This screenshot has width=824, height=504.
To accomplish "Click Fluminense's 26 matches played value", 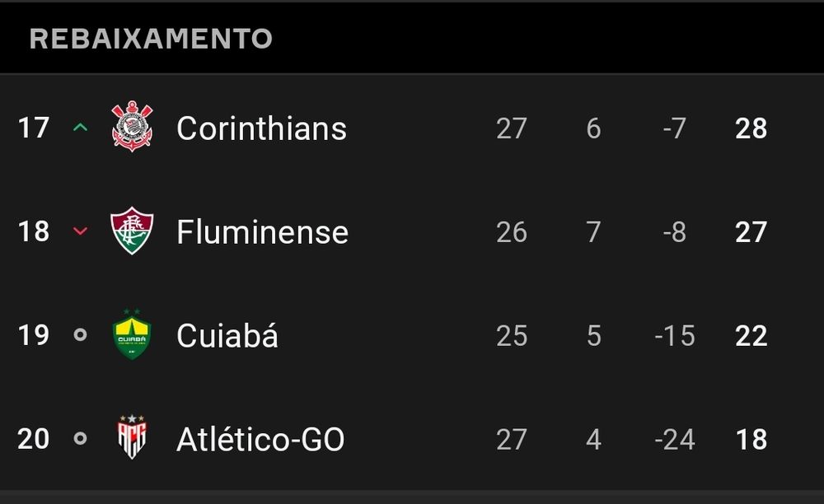I will (512, 231).
